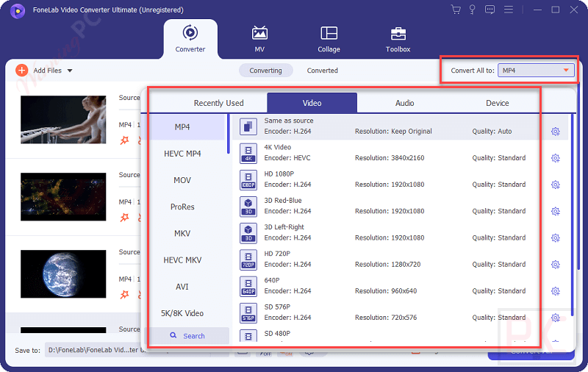Click the register key icon
Viewport: 588px width, 372px height.
coord(472,10)
